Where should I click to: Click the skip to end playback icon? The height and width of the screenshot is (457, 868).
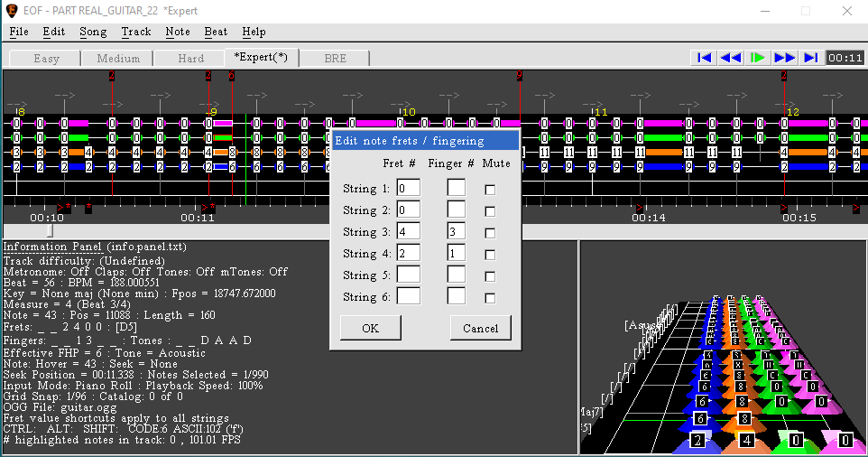coord(811,58)
